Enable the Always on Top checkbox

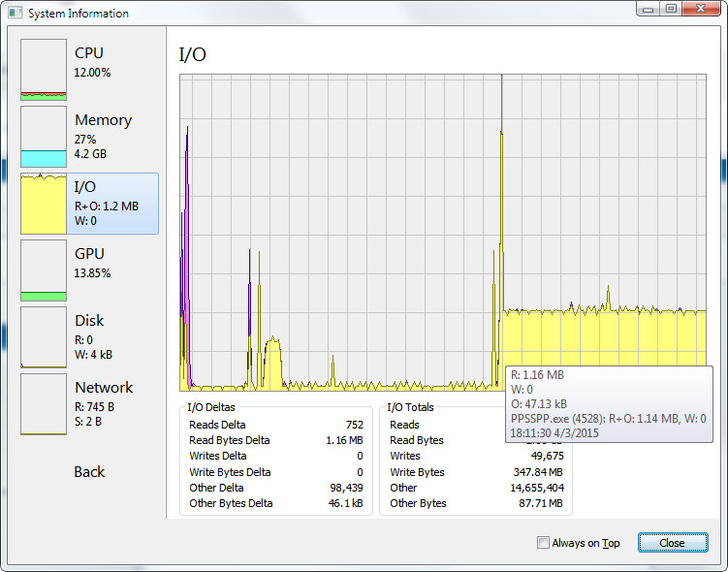(x=543, y=543)
